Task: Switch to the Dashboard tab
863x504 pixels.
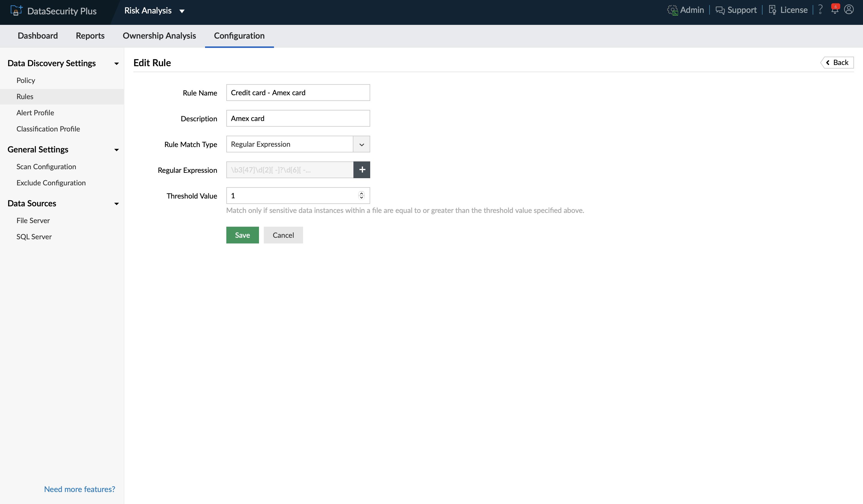Action: pyautogui.click(x=38, y=36)
